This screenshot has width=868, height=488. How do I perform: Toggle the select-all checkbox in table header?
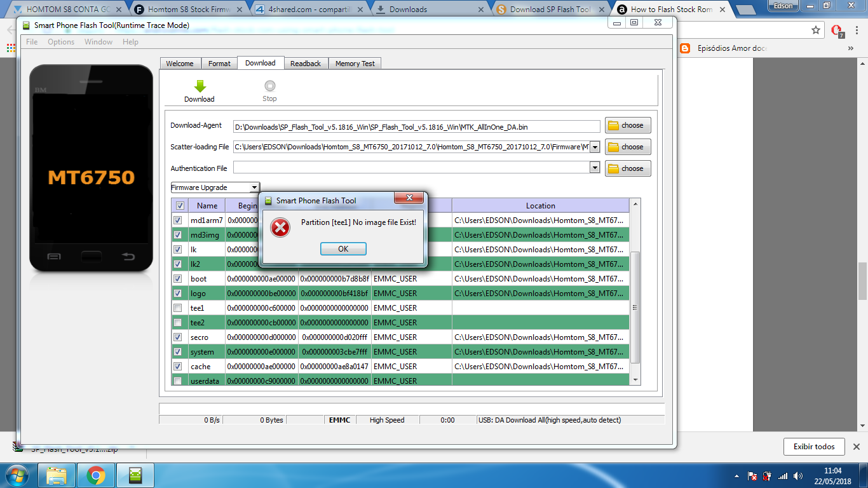(180, 206)
